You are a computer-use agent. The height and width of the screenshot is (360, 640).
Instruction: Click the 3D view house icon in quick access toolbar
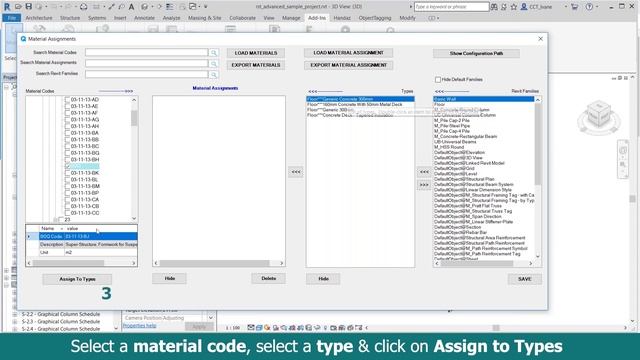click(x=144, y=7)
